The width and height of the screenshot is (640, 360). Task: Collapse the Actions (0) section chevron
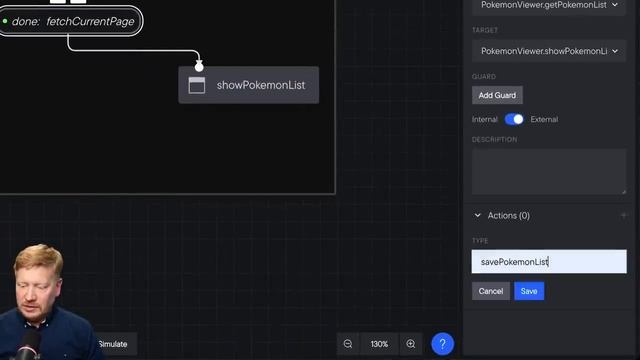click(x=478, y=215)
